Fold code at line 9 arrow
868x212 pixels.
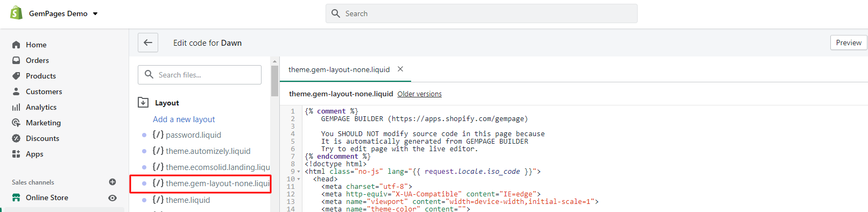tap(299, 172)
